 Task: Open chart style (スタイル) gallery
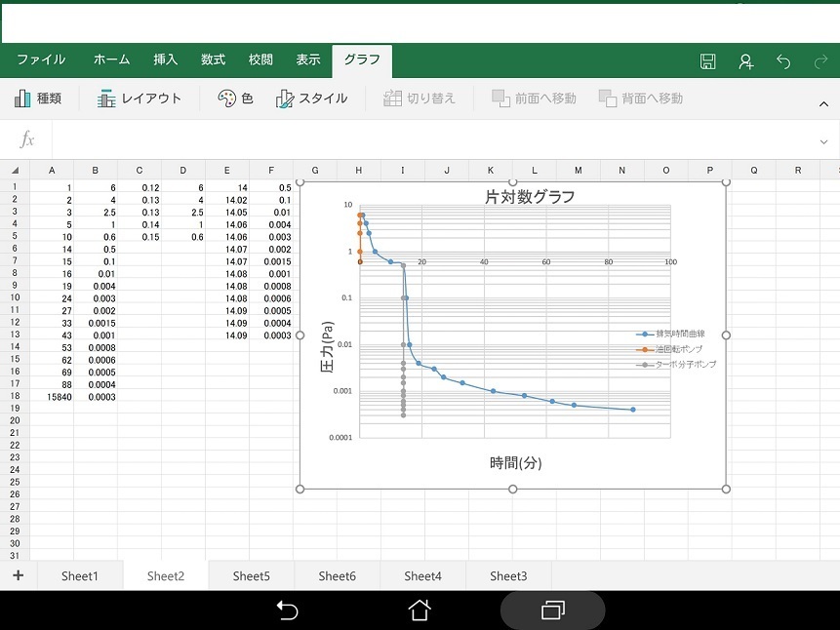[x=312, y=98]
